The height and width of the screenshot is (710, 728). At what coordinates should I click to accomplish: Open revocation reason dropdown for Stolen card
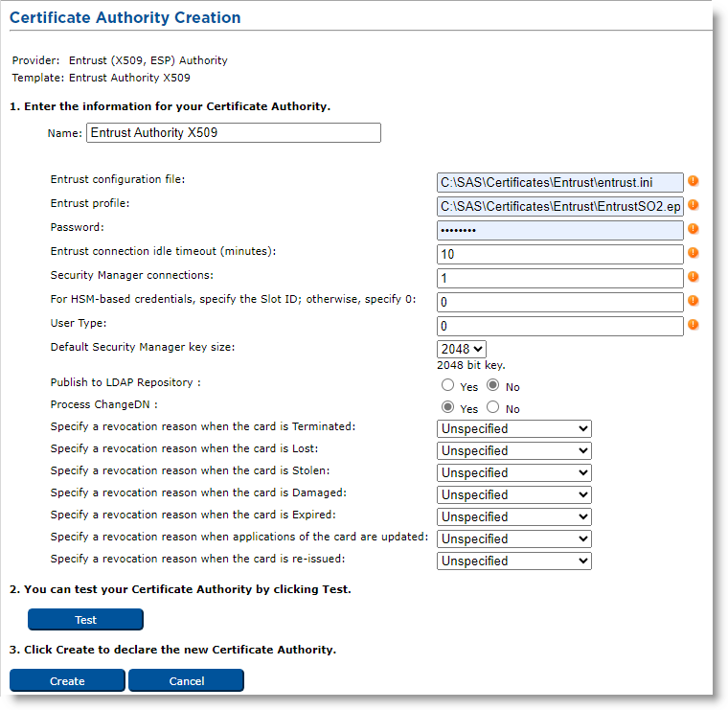pyautogui.click(x=513, y=473)
